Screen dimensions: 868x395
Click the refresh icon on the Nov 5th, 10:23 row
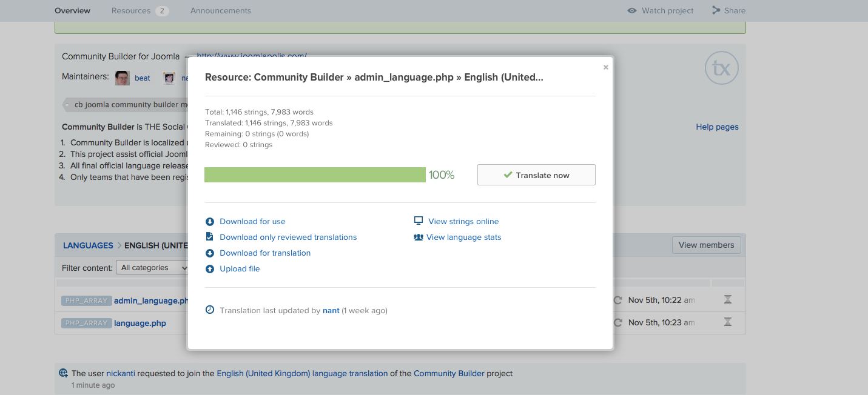[x=617, y=323]
